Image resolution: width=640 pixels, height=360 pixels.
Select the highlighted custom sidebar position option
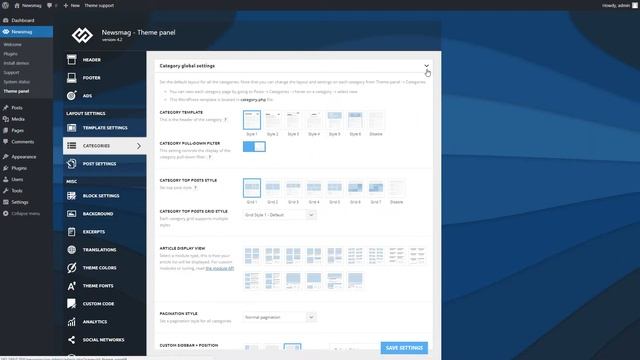coord(292,347)
